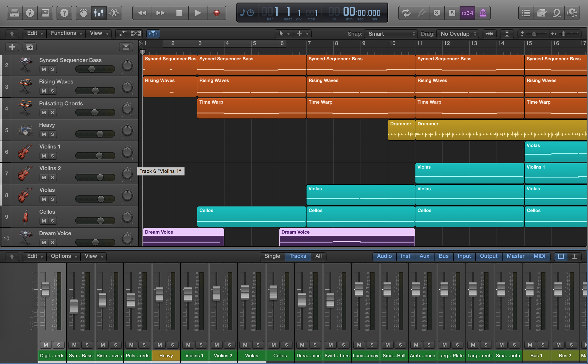
Task: Open the Editors scissors icon
Action: [x=114, y=13]
